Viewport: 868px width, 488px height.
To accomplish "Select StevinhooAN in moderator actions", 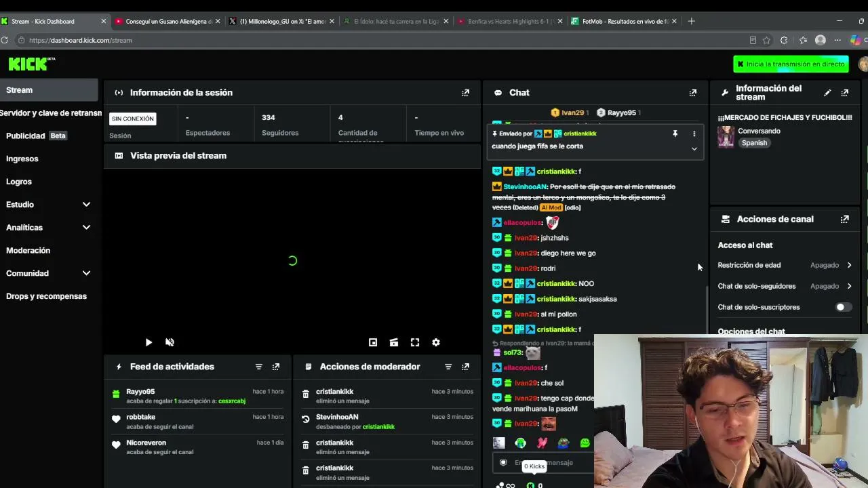I will tap(337, 418).
